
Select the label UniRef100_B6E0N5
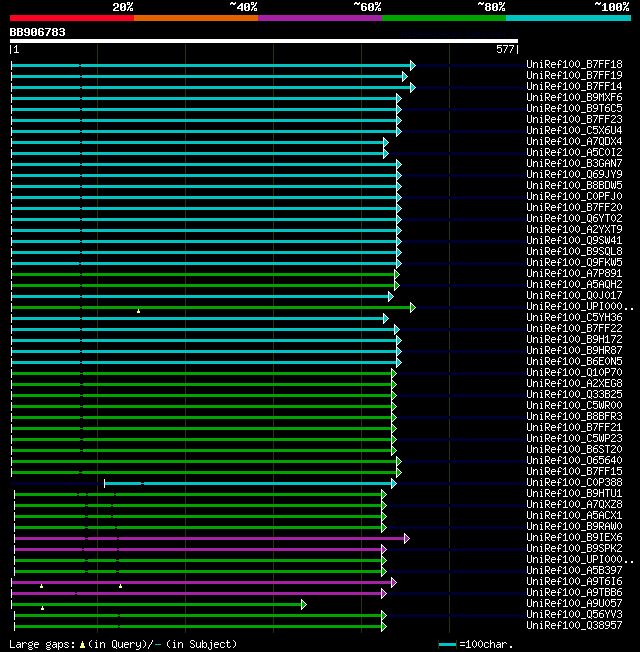pyautogui.click(x=574, y=361)
